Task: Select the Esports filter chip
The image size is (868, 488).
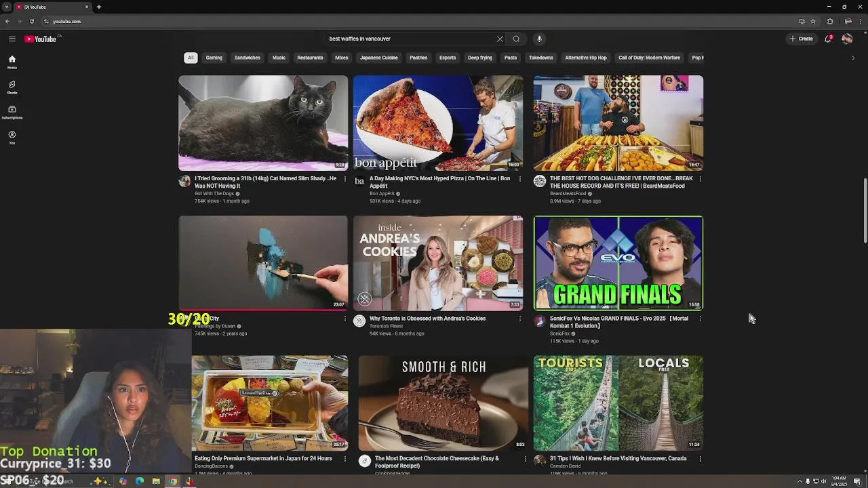Action: coord(448,58)
